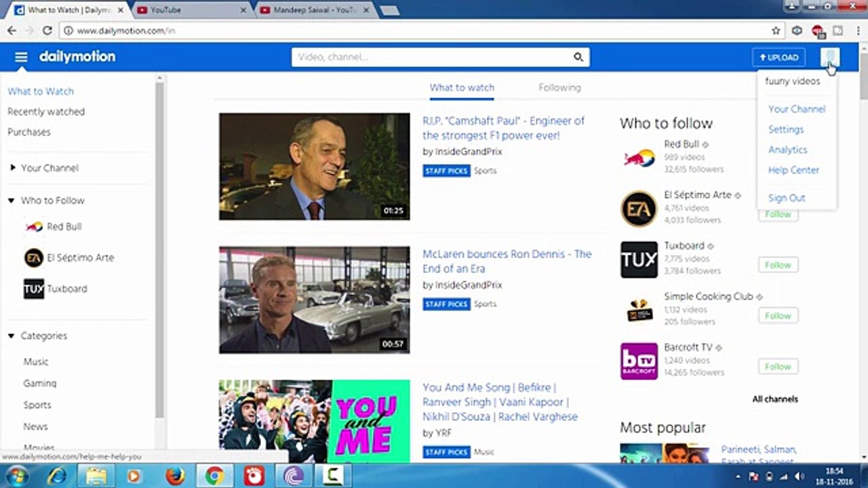Open the hamburger menu next to dailymotion logo

pyautogui.click(x=21, y=57)
